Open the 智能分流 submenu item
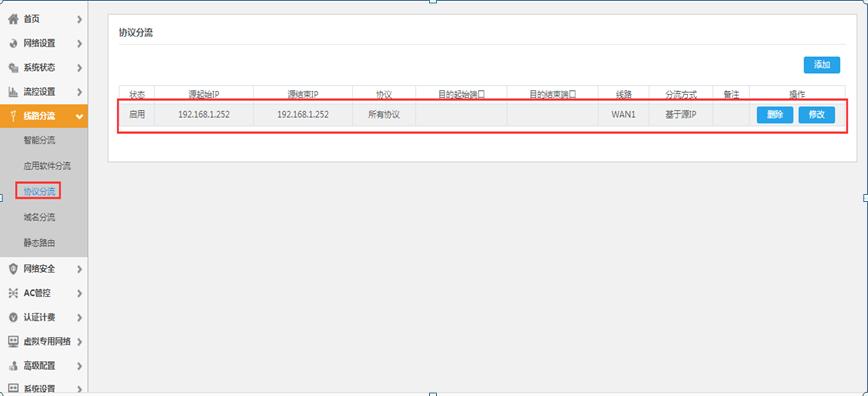The width and height of the screenshot is (868, 396). pos(39,141)
